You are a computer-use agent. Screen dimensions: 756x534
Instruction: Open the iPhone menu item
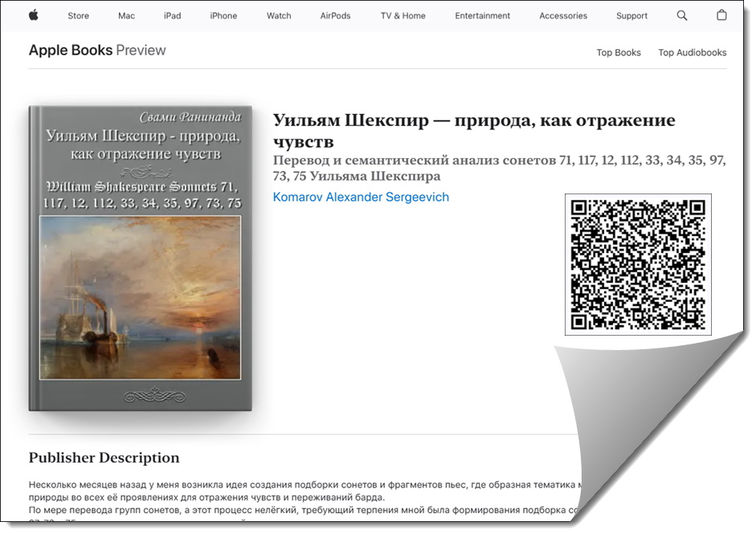point(223,16)
